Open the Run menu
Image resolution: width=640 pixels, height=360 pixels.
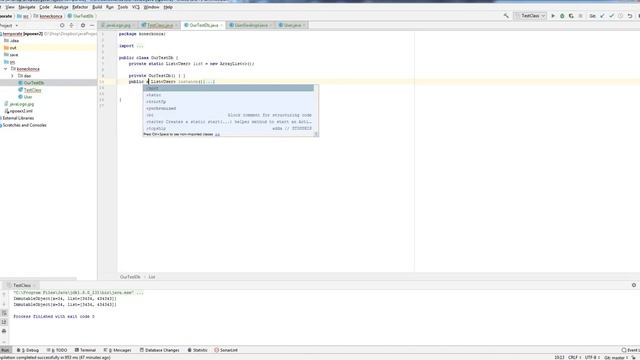point(110,7)
